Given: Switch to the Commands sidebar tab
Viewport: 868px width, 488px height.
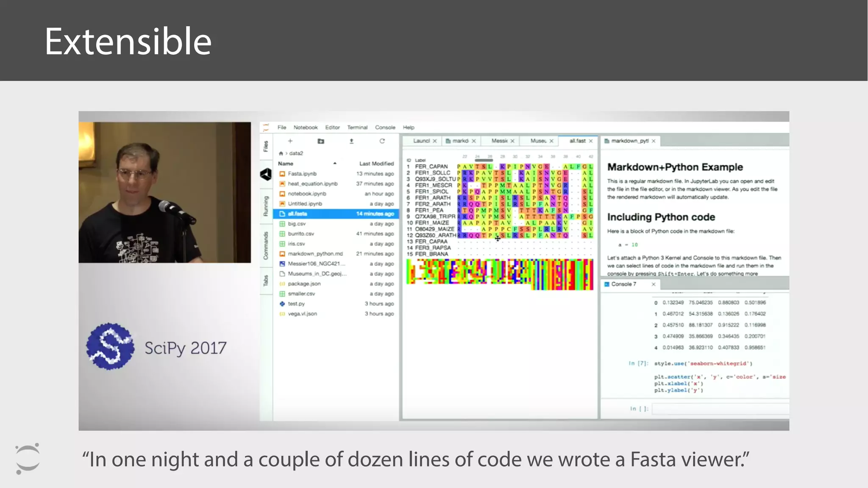Looking at the screenshot, I should coord(266,246).
